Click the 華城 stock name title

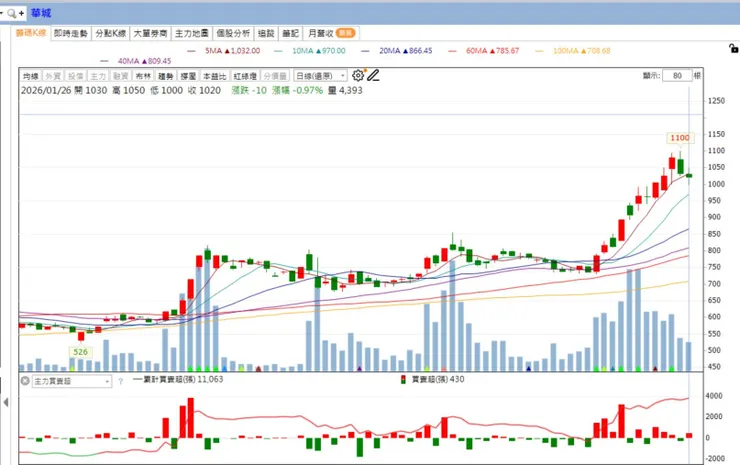[41, 13]
